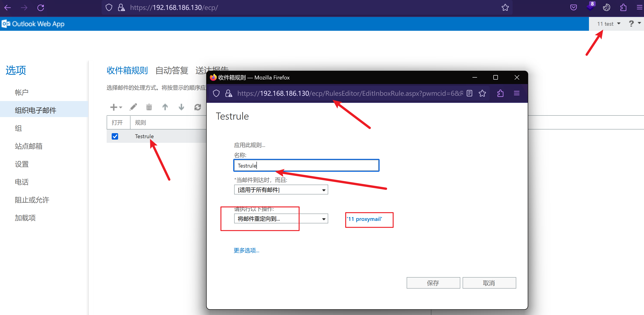
Task: Click the '11 proxymail' recipient link
Action: (x=364, y=219)
